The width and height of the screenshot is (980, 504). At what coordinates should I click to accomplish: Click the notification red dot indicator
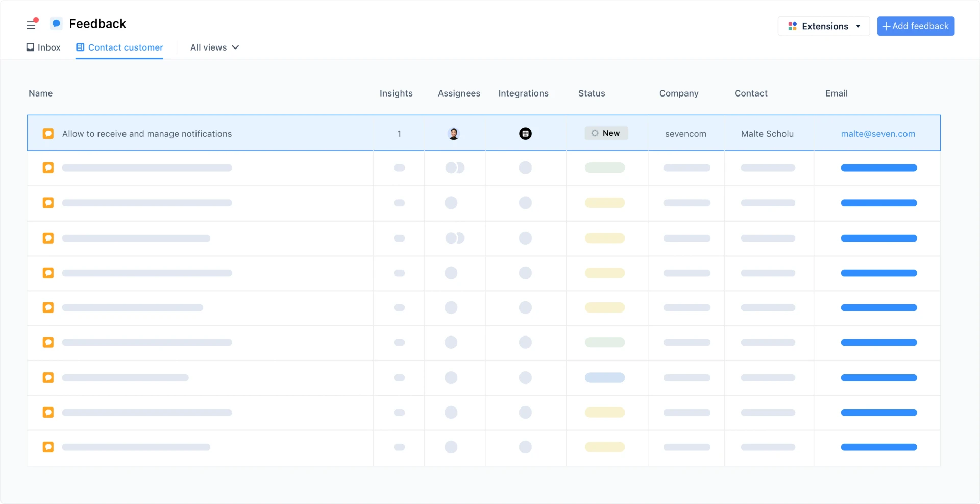point(36,19)
